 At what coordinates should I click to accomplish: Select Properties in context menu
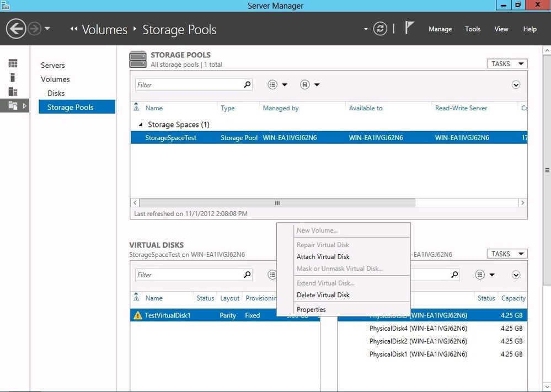(311, 309)
